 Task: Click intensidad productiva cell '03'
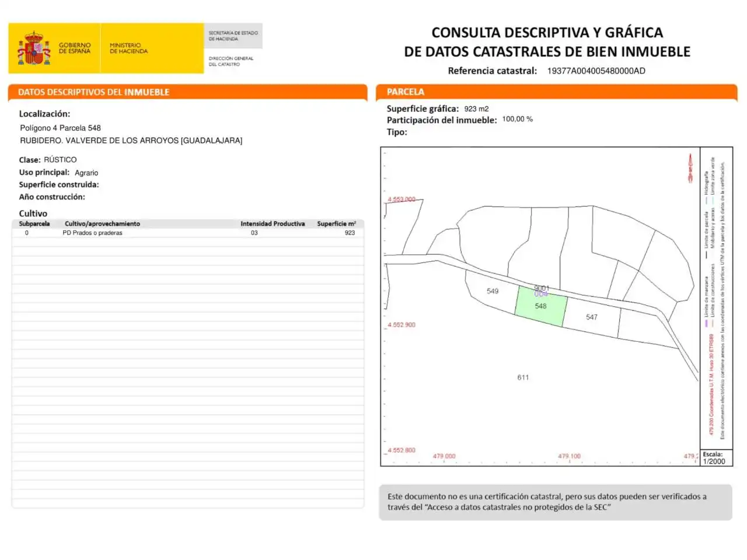coord(254,233)
